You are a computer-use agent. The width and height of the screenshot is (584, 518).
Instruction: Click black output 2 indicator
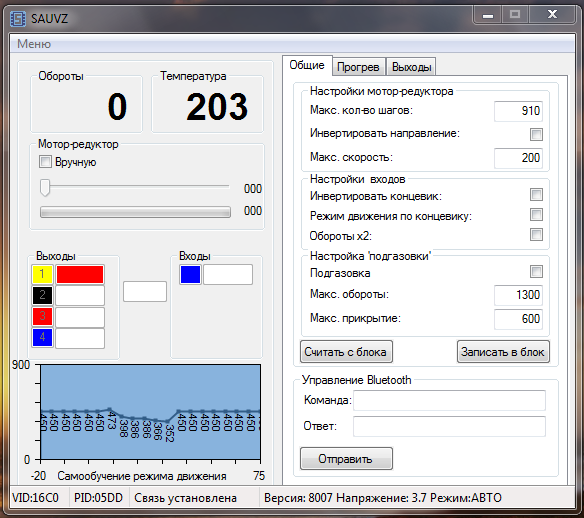42,295
